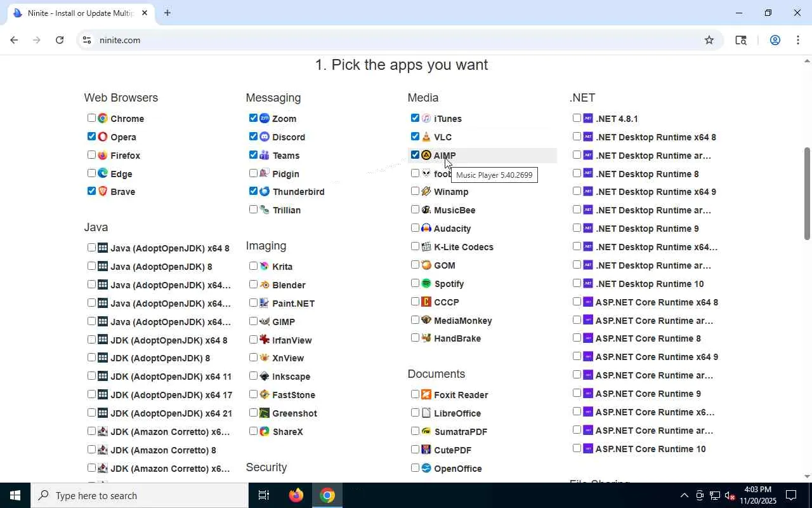Viewport: 812px width, 508px height.
Task: Click the Greenshot label
Action: click(x=295, y=413)
